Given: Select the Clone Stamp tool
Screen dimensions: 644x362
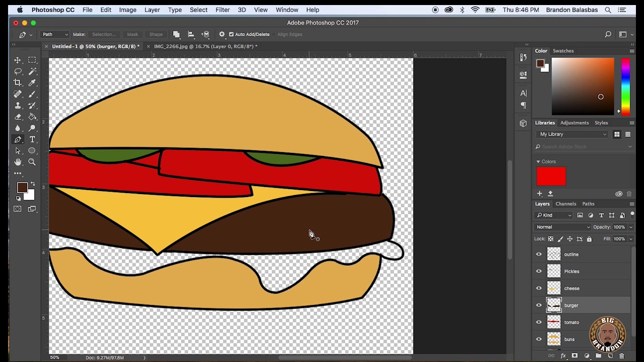Looking at the screenshot, I should [18, 106].
